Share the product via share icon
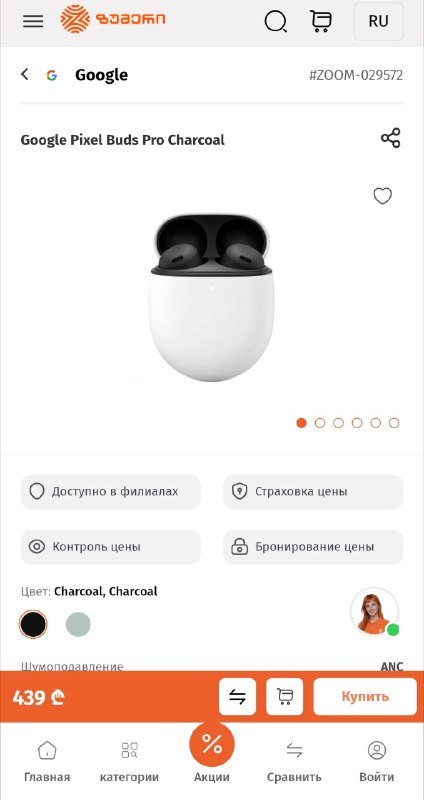 click(x=390, y=138)
